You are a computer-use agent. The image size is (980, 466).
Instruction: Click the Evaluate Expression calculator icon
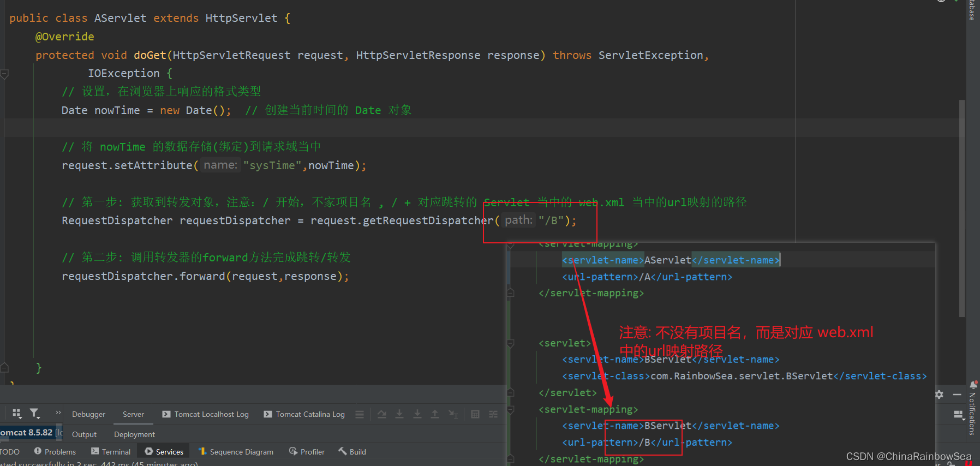pos(475,414)
